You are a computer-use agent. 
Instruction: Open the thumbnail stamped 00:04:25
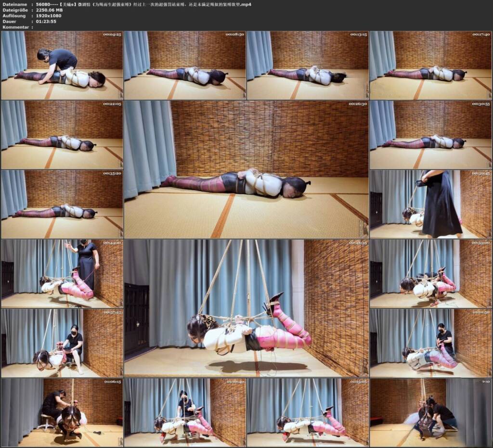pyautogui.click(x=62, y=65)
